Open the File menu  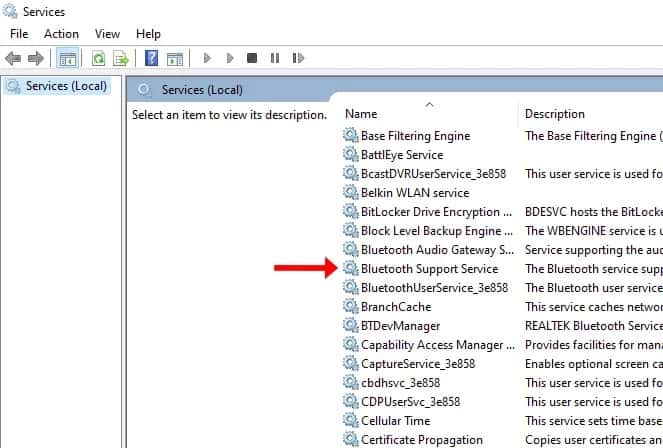point(19,34)
